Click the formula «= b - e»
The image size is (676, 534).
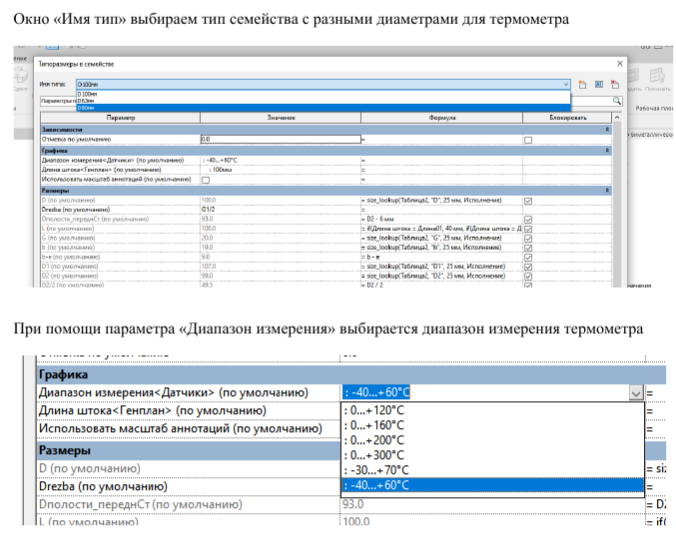(x=371, y=257)
